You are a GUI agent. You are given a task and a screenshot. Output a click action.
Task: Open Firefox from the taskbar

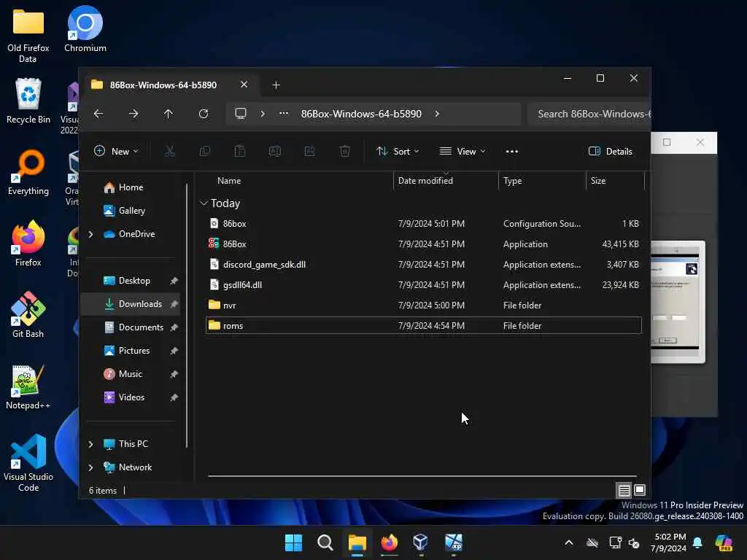[x=390, y=542]
